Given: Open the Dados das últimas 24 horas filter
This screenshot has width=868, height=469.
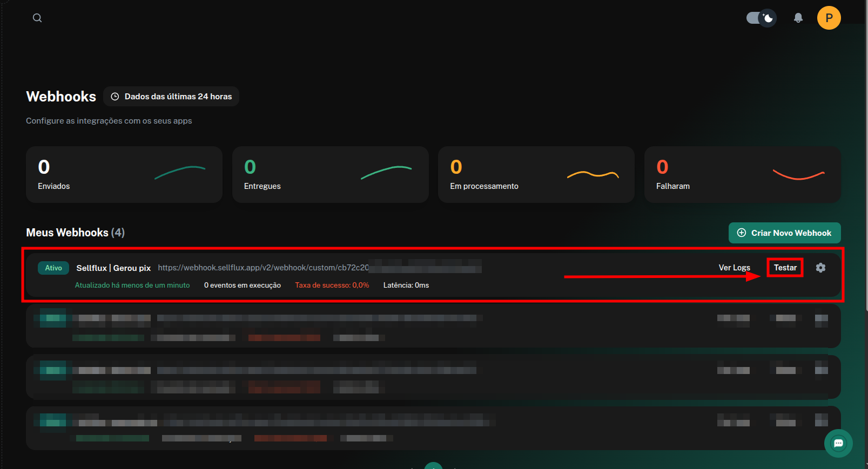Looking at the screenshot, I should (171, 97).
